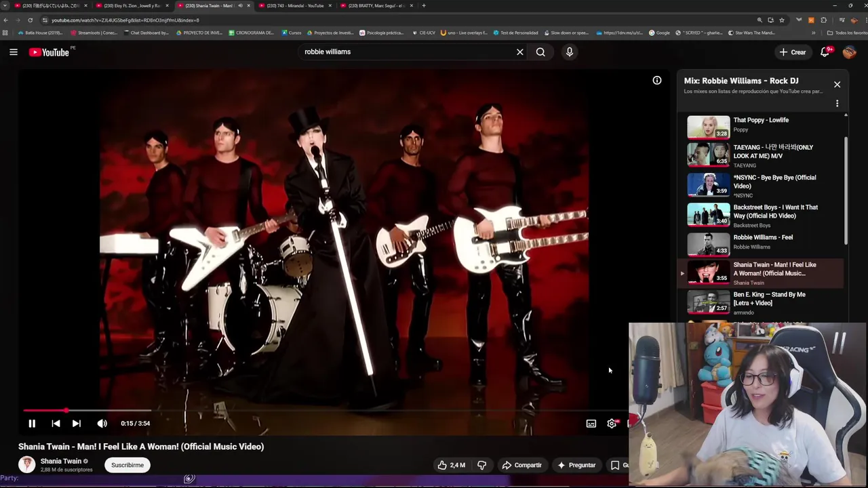The image size is (868, 488).
Task: Open the notifications bell
Action: (825, 52)
